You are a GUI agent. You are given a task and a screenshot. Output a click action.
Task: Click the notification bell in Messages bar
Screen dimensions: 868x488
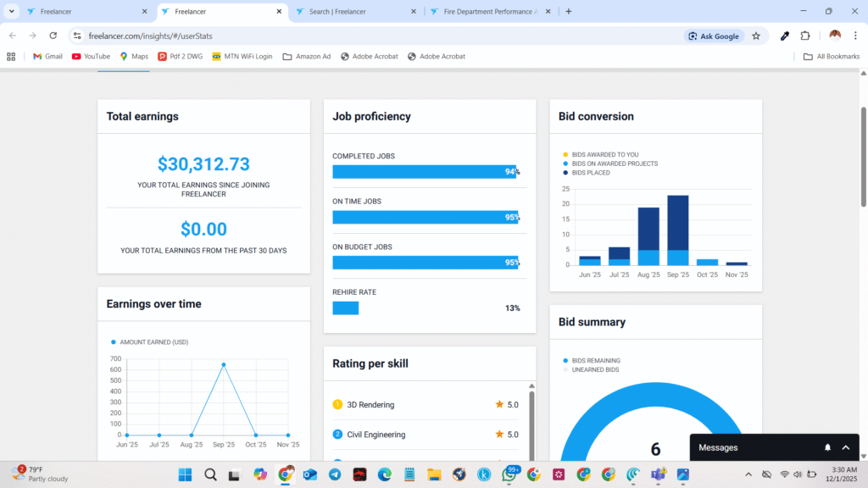(827, 447)
